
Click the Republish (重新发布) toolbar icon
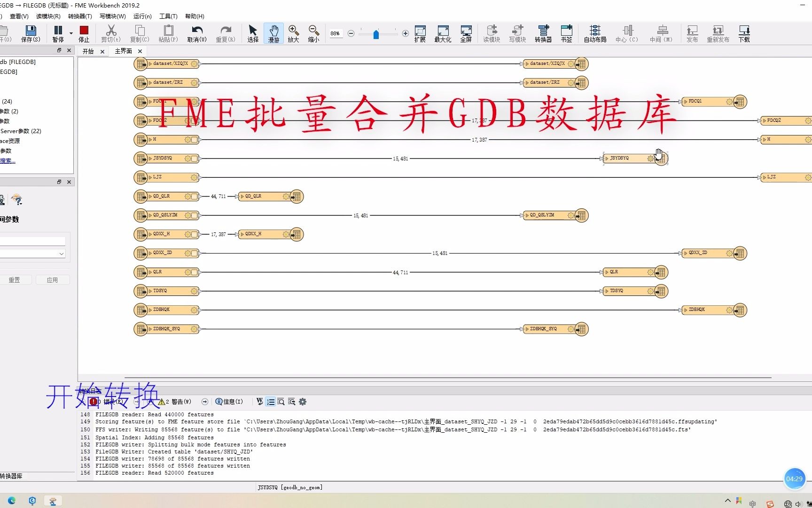pos(718,34)
